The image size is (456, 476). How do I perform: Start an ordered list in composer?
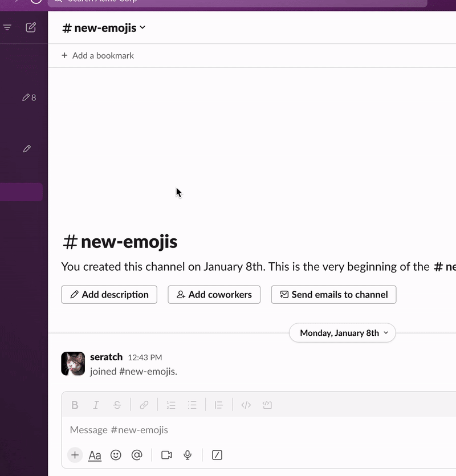(171, 405)
